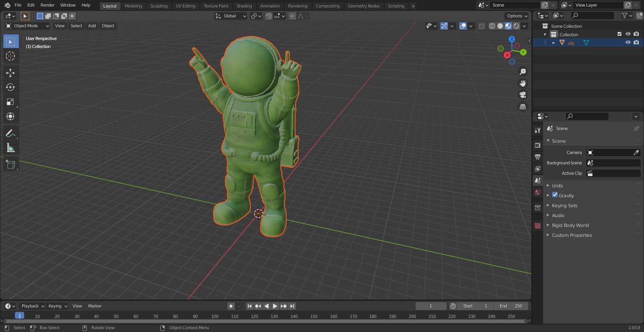The height and width of the screenshot is (332, 644).
Task: Click the End frame field
Action: (x=511, y=306)
